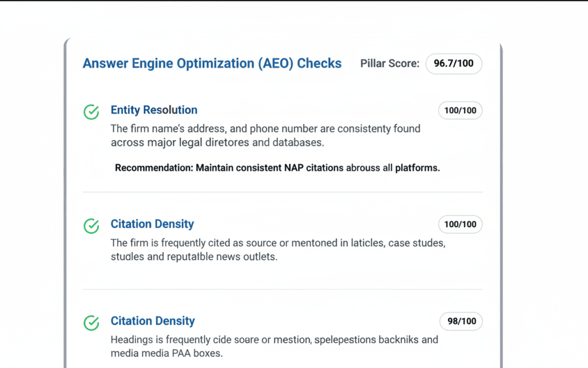The image size is (588, 368).
Task: Expand the Entity Resolution section
Action: coord(154,110)
